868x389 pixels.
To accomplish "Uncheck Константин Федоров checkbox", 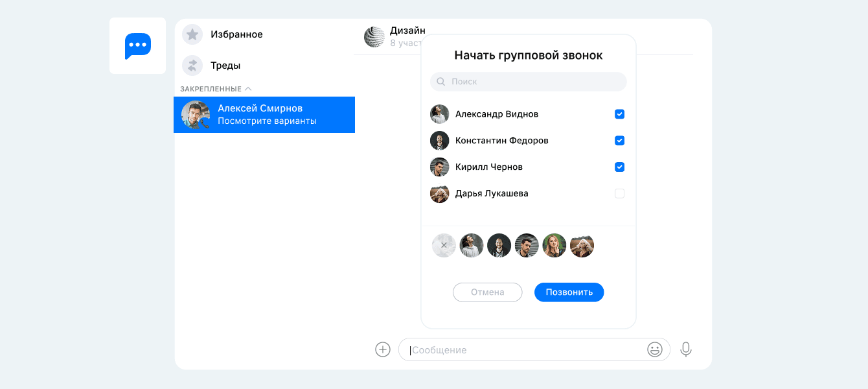I will point(619,141).
